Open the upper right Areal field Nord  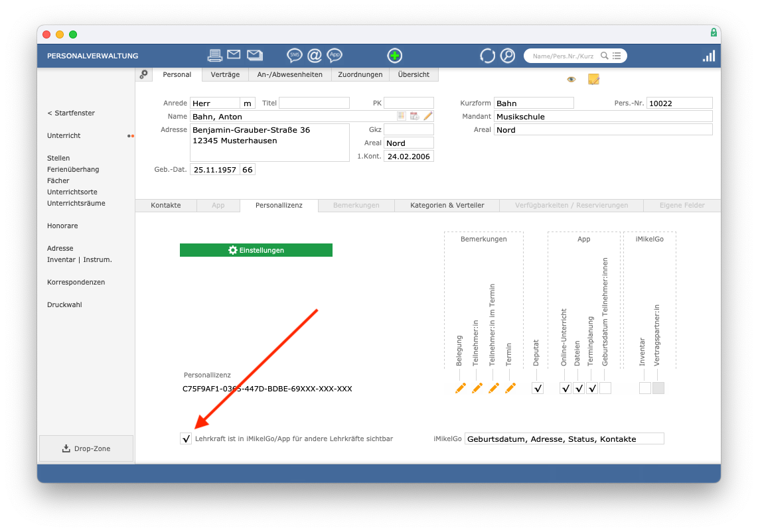coord(603,129)
